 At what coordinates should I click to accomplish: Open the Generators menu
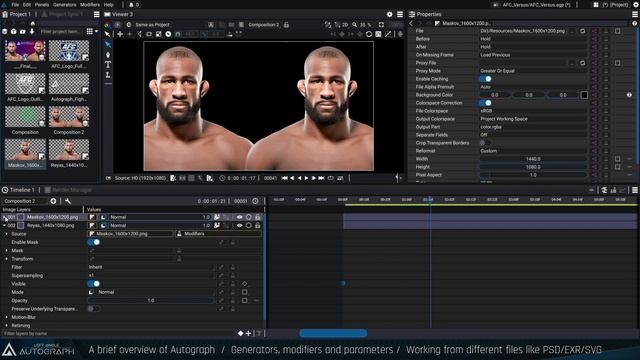click(64, 4)
